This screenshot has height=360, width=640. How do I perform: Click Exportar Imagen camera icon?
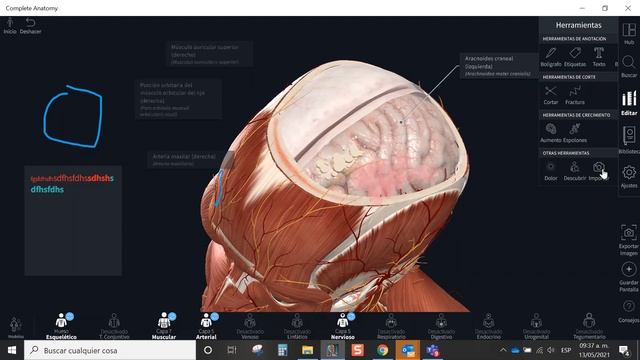click(629, 233)
